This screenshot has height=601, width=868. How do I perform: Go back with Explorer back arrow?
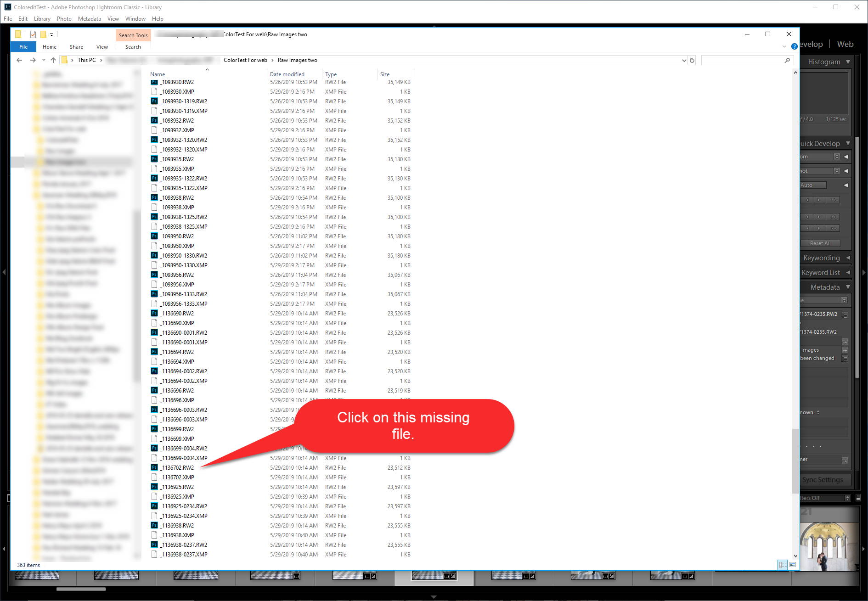[x=19, y=60]
